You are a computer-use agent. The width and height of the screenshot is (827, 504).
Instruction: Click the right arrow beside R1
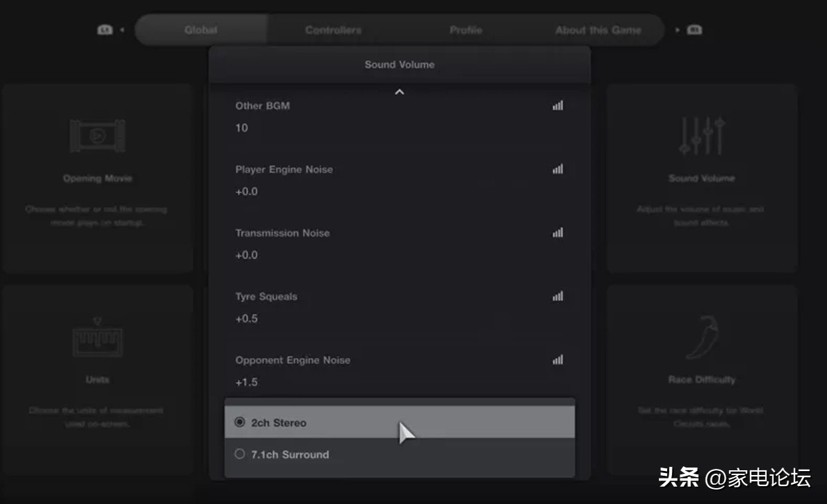pos(677,30)
